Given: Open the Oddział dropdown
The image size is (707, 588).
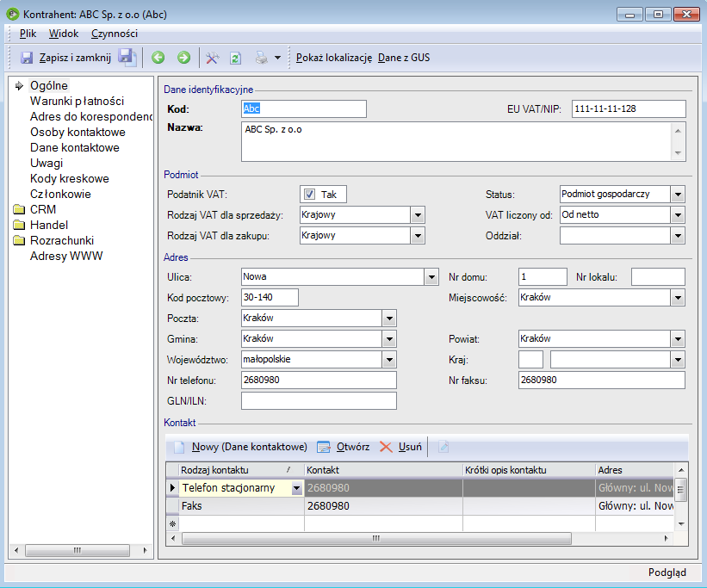Looking at the screenshot, I should click(678, 236).
